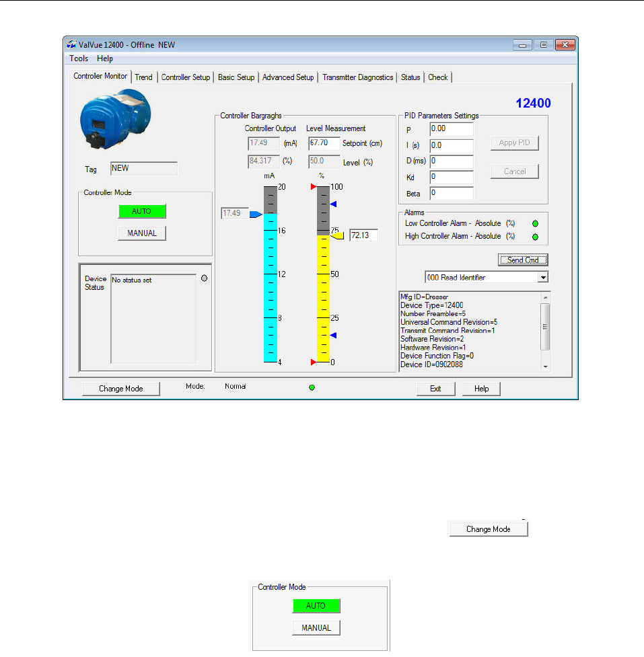This screenshot has width=644, height=657.
Task: Click the P parameter input field
Action: [x=452, y=129]
